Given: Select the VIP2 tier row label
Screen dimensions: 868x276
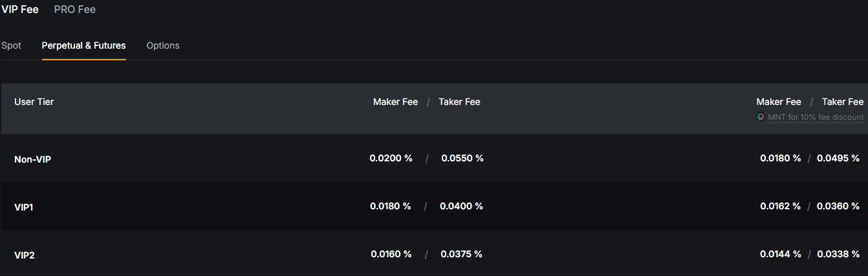Looking at the screenshot, I should [x=25, y=255].
